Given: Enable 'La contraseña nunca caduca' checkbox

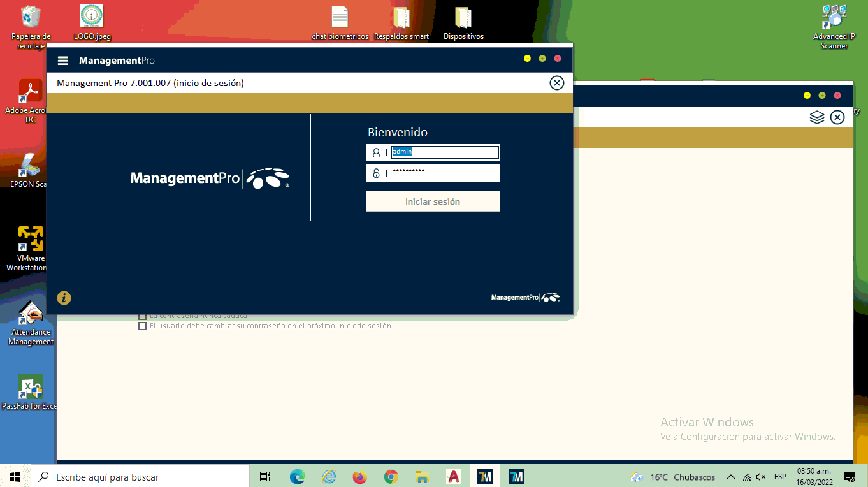Looking at the screenshot, I should click(142, 314).
